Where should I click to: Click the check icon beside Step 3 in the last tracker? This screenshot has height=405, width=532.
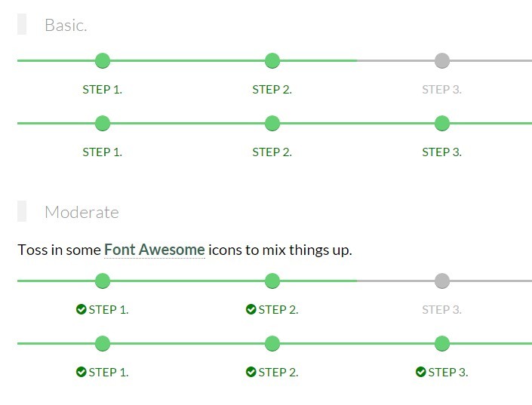(x=421, y=372)
